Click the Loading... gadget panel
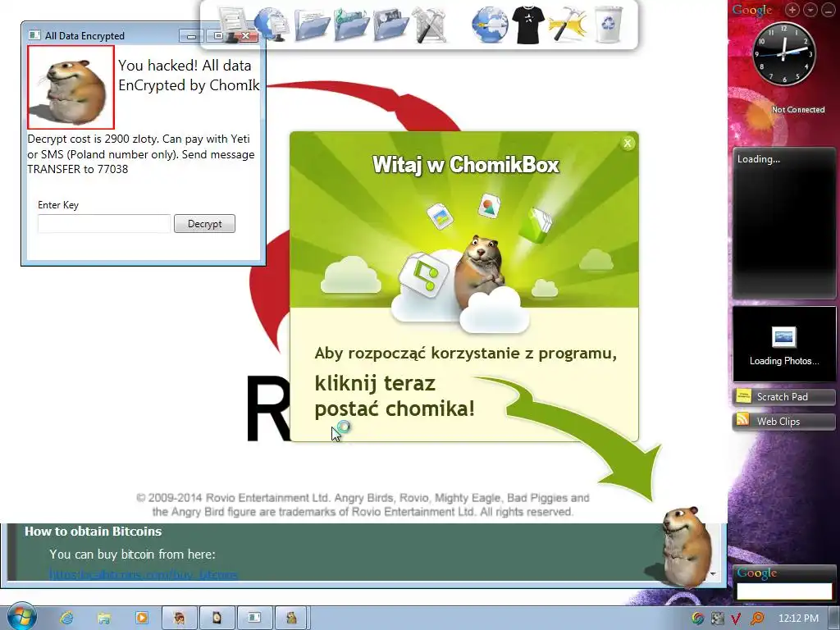The width and height of the screenshot is (840, 630). 783,223
